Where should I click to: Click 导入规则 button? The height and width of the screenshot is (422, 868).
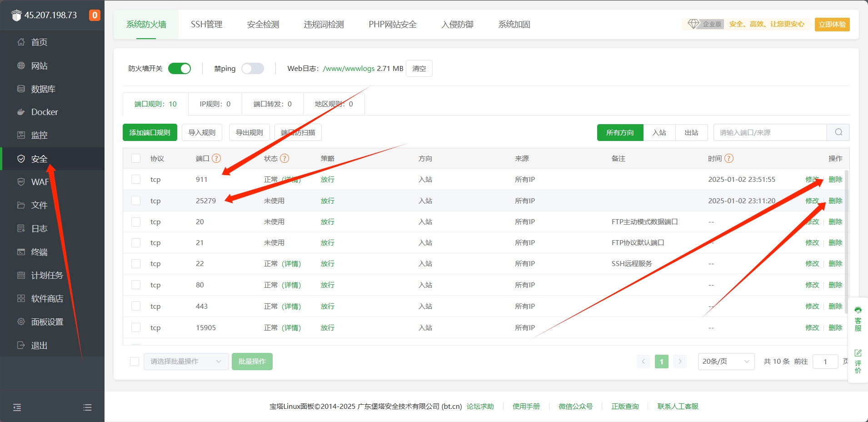coord(202,132)
